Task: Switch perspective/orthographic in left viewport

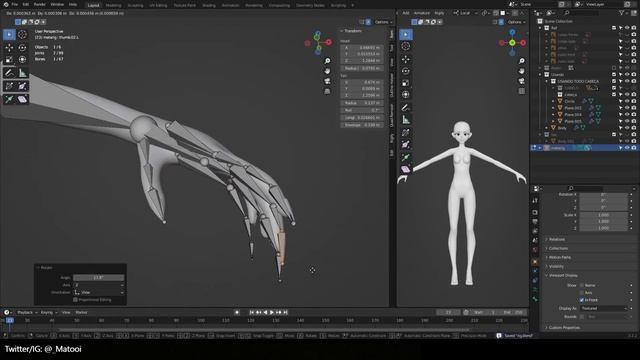Action: pyautogui.click(x=327, y=91)
